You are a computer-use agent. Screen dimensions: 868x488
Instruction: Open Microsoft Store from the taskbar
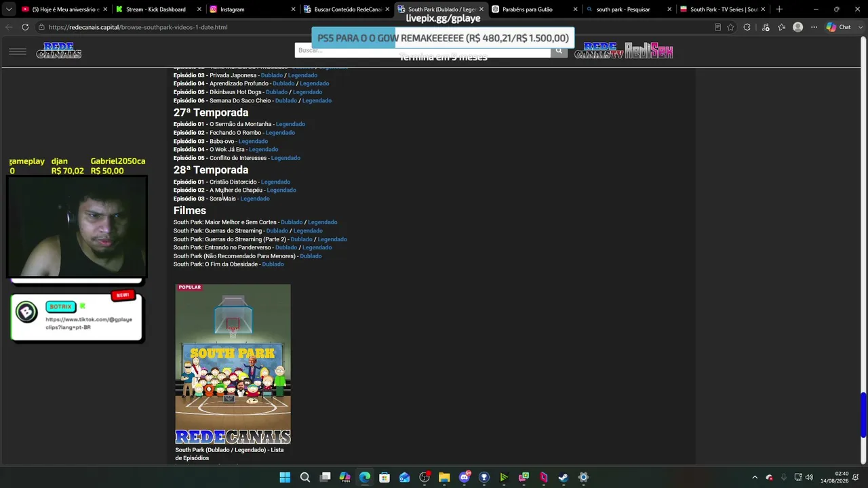click(x=384, y=477)
